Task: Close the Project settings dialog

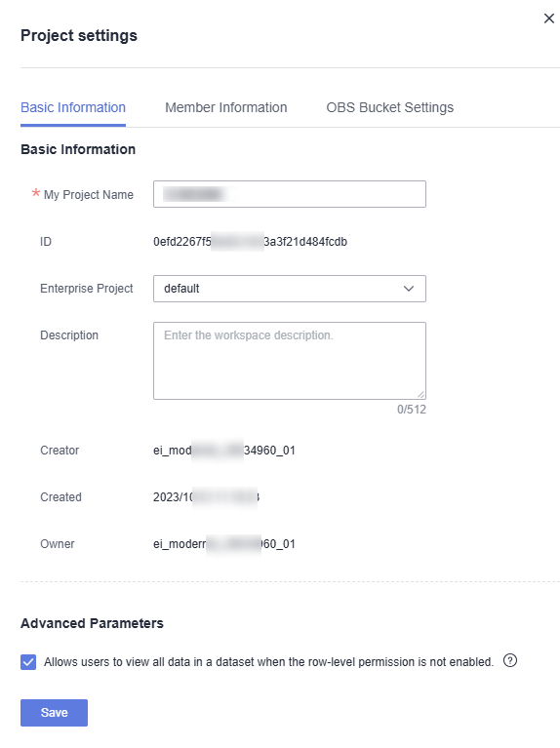Action: coord(549,19)
